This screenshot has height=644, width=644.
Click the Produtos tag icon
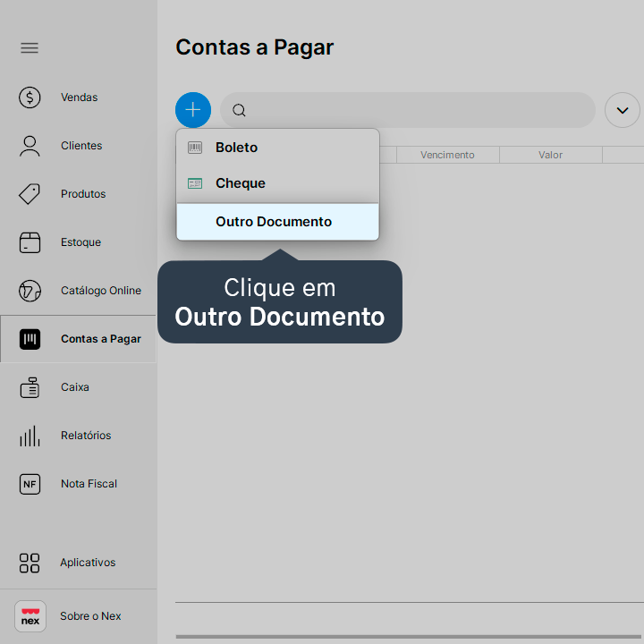[x=30, y=194]
